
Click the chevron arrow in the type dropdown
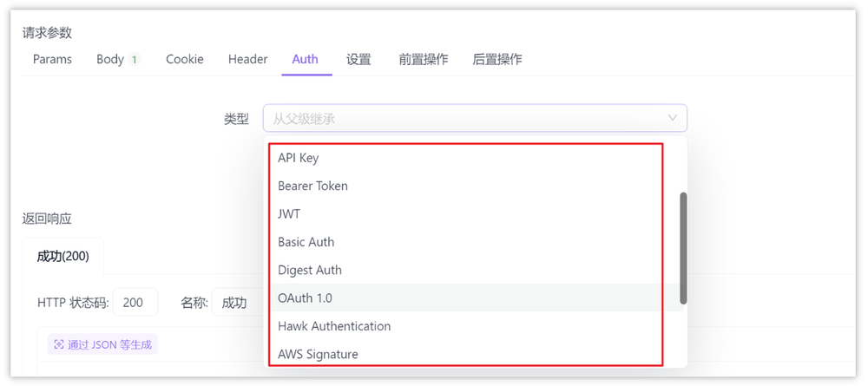[x=672, y=118]
